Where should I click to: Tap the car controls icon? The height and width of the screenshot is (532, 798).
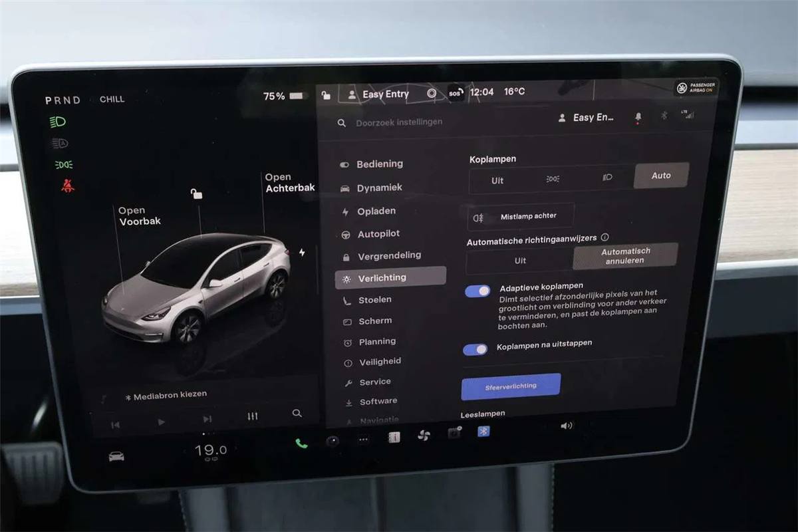click(116, 456)
